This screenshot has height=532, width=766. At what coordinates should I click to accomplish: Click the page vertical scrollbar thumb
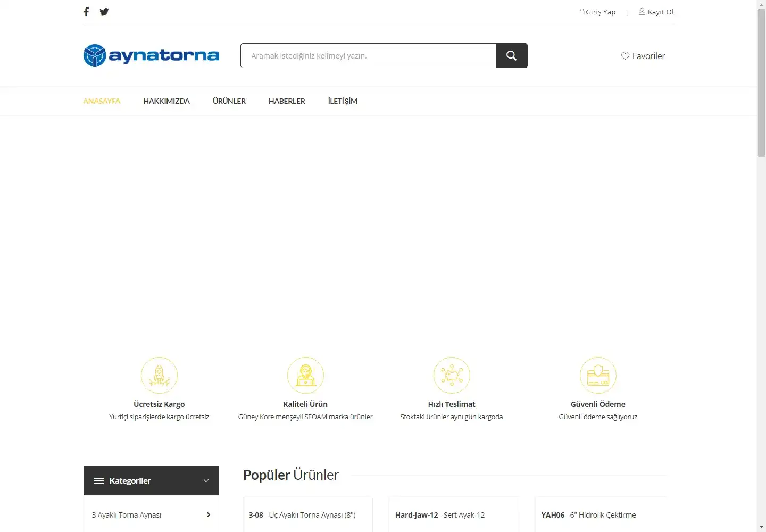coord(761,83)
